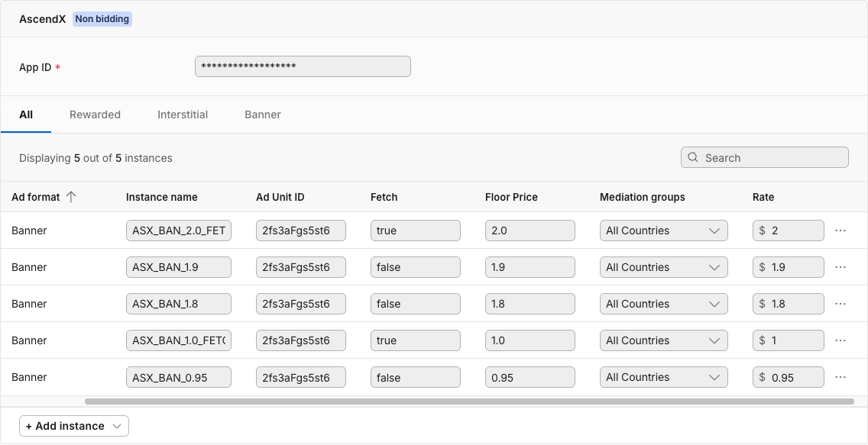The width and height of the screenshot is (868, 445).
Task: Click Floor Price field with value 2.0
Action: (x=530, y=231)
